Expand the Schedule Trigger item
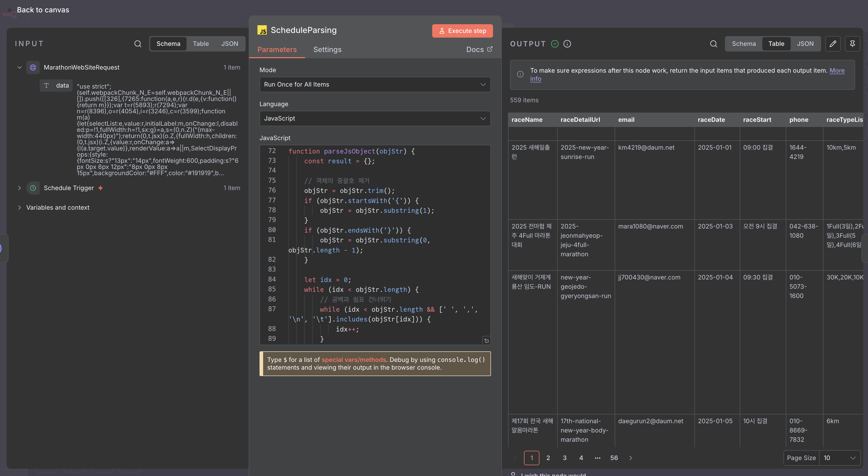 click(20, 188)
